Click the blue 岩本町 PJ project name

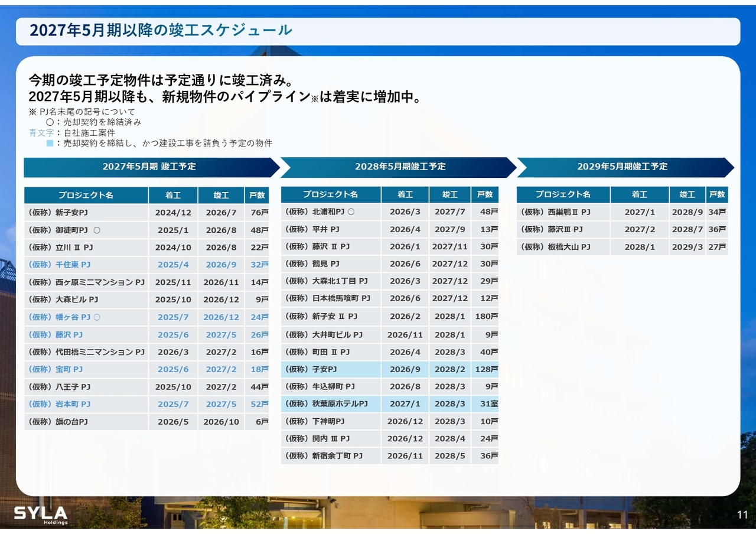[59, 404]
